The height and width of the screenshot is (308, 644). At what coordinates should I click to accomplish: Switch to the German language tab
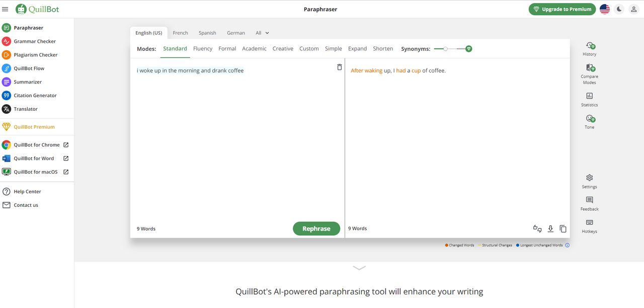click(x=236, y=33)
